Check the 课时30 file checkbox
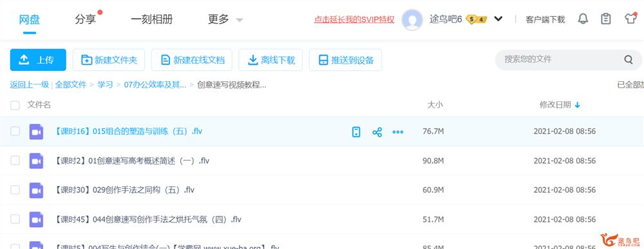 point(15,190)
